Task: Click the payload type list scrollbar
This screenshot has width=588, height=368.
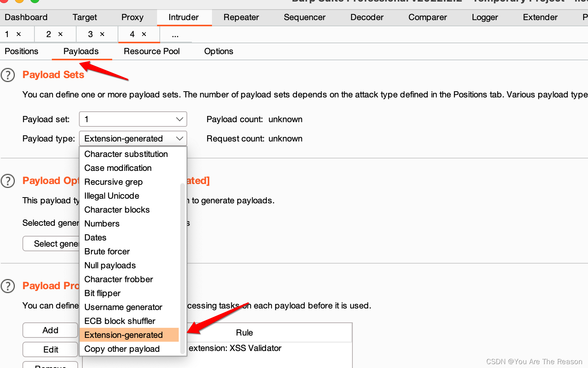Action: [x=182, y=269]
